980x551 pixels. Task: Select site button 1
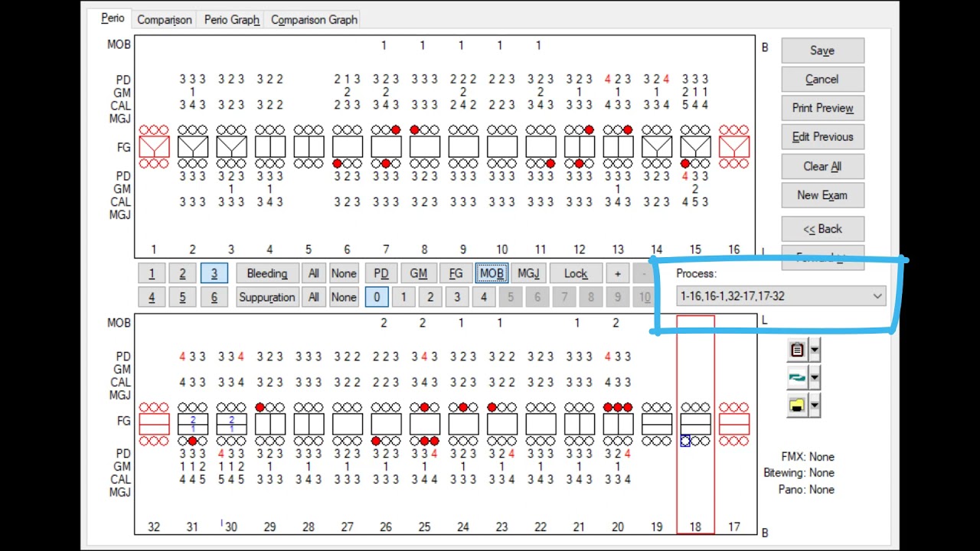[x=152, y=273]
